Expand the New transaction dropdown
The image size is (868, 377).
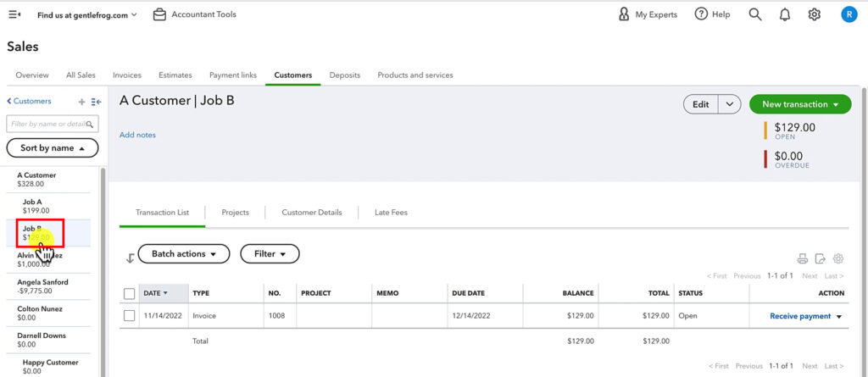(x=799, y=104)
